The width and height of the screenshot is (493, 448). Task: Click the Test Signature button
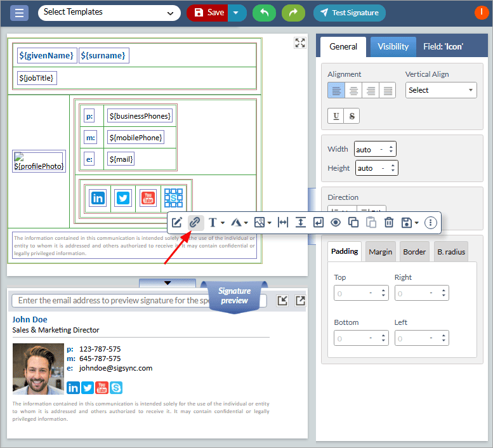[x=349, y=13]
